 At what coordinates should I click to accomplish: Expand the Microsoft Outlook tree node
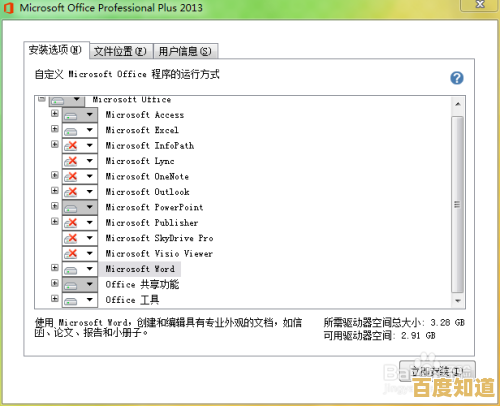(55, 190)
